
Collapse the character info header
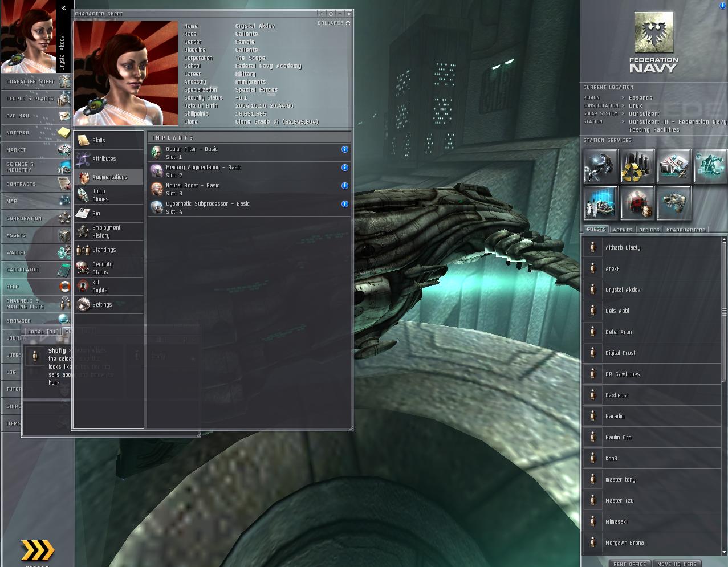click(334, 23)
